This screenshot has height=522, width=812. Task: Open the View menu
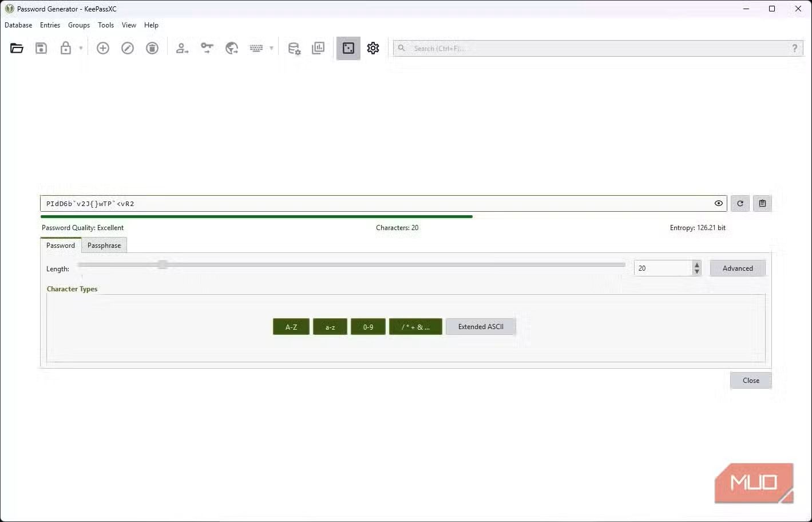tap(129, 25)
